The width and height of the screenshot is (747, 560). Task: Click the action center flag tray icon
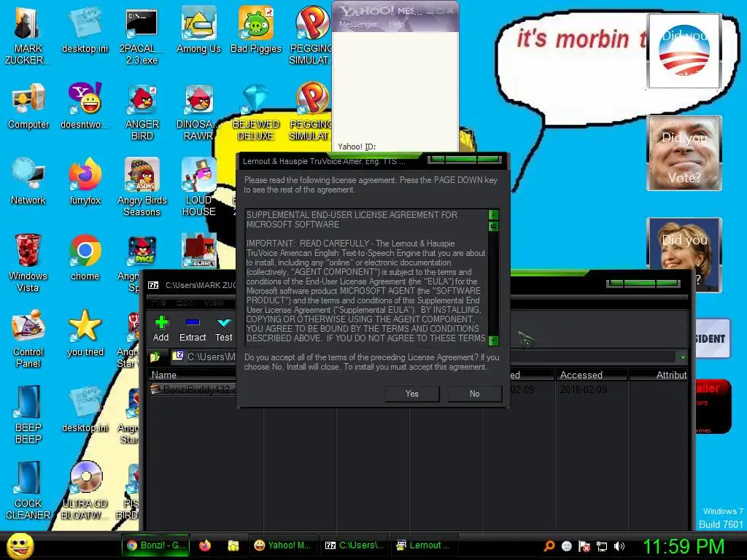click(584, 546)
